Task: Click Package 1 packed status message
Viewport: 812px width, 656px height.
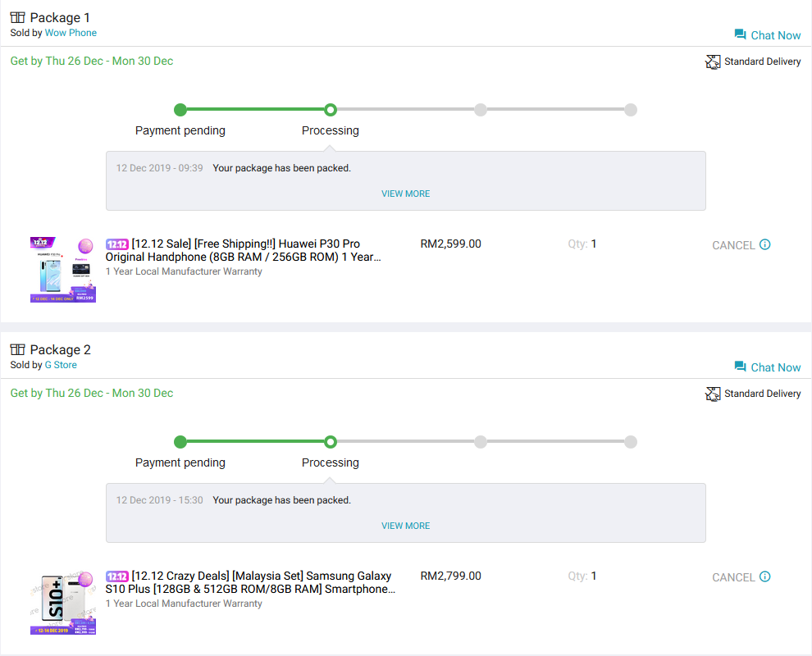Action: coord(281,168)
